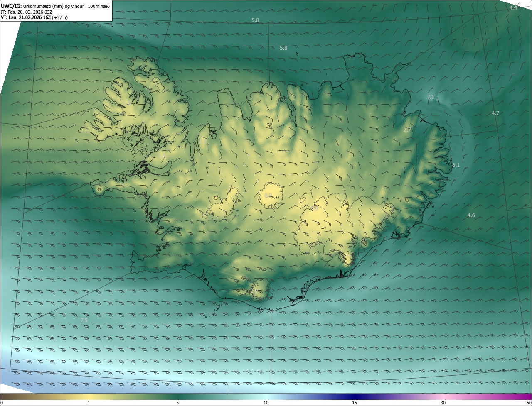The height and width of the screenshot is (406, 532).
Task: Click the VT: Lau. 21.02.2026 16Z line
Action: 34,17
